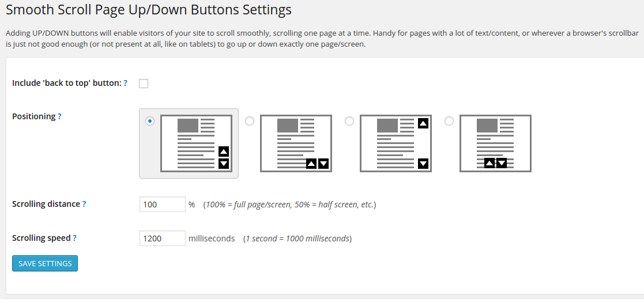
Task: Click down arrow icon in third layout preview
Action: coord(423,164)
